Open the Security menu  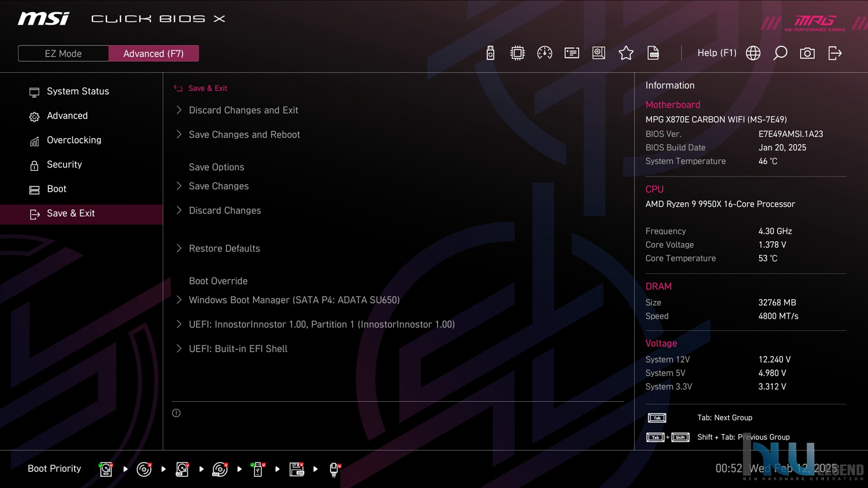64,164
